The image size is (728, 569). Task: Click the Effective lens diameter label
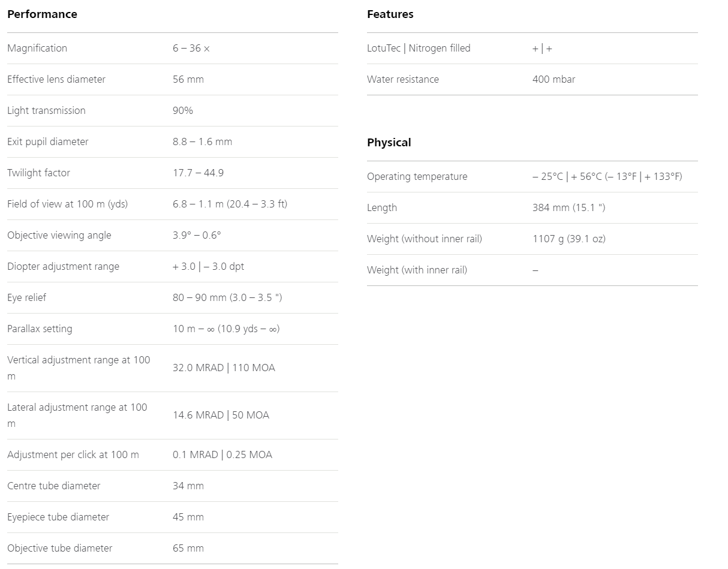[56, 79]
